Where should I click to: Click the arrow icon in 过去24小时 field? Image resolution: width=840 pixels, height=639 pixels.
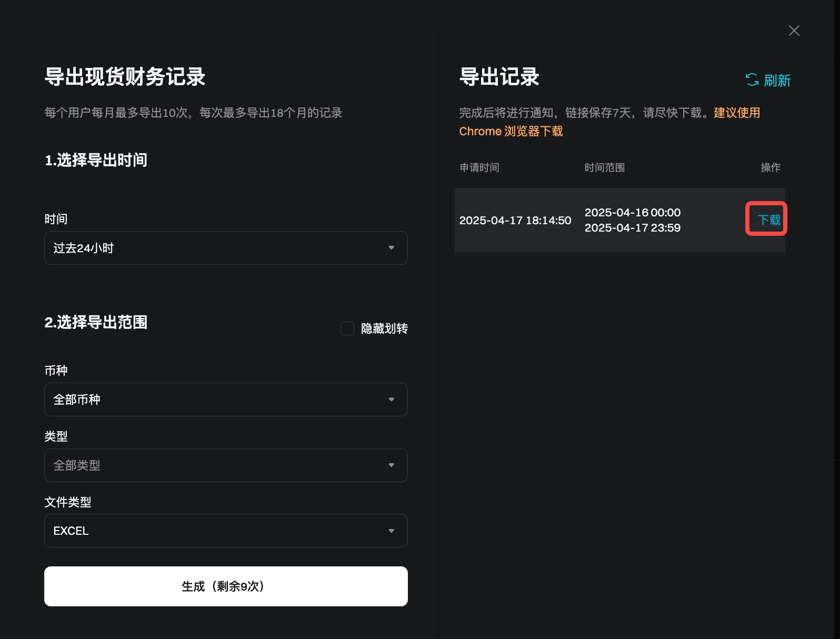391,248
